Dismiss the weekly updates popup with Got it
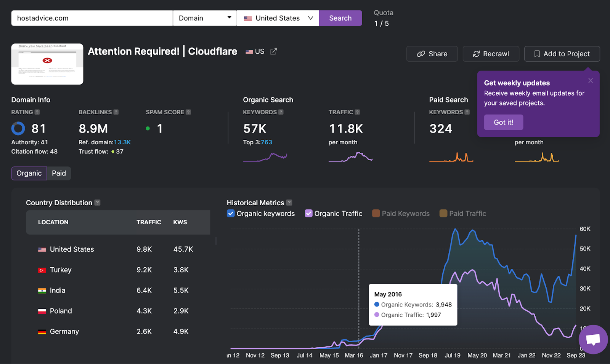 tap(503, 122)
